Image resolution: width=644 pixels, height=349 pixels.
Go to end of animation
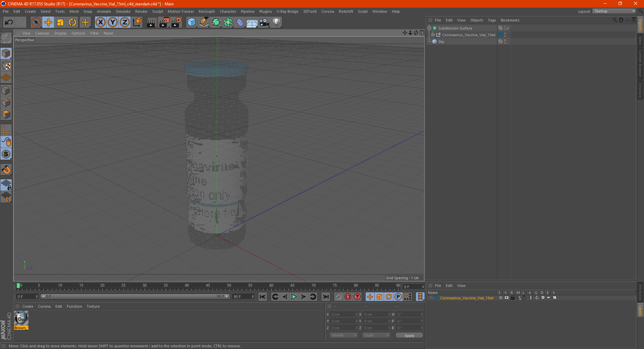point(326,297)
